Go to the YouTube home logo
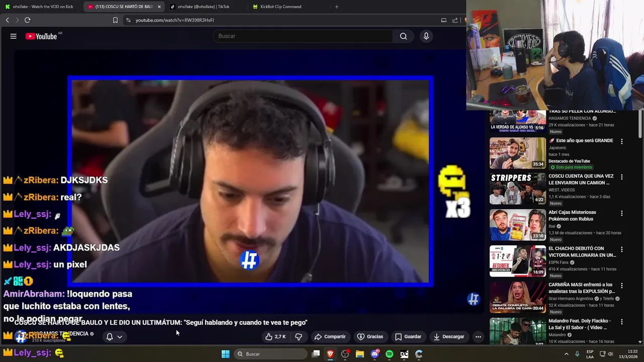The height and width of the screenshot is (362, 644). [x=41, y=36]
